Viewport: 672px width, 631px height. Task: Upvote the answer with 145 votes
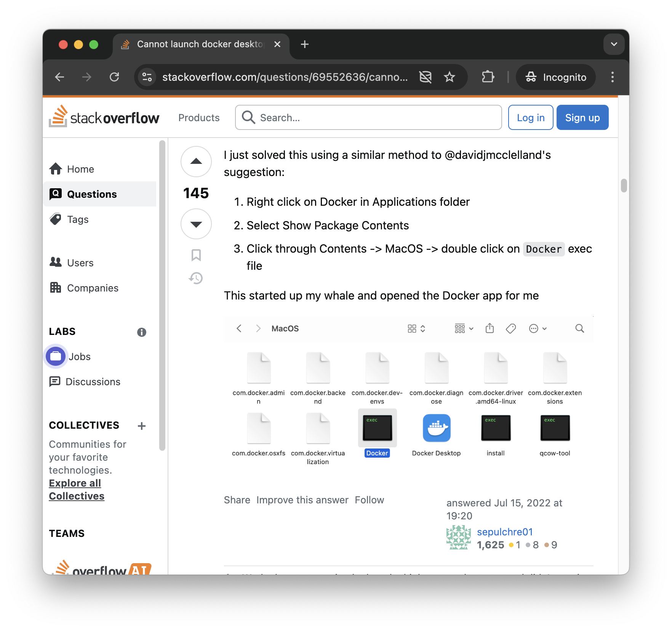[x=196, y=162]
